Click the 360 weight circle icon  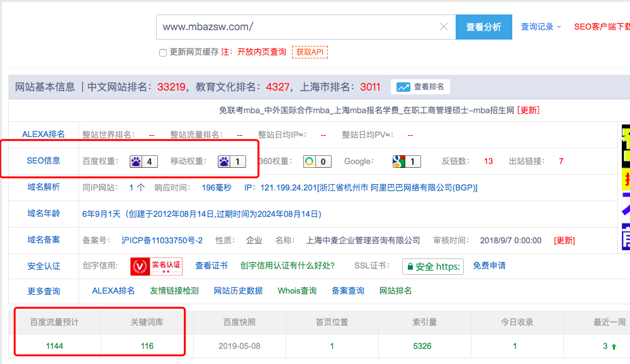(x=310, y=162)
